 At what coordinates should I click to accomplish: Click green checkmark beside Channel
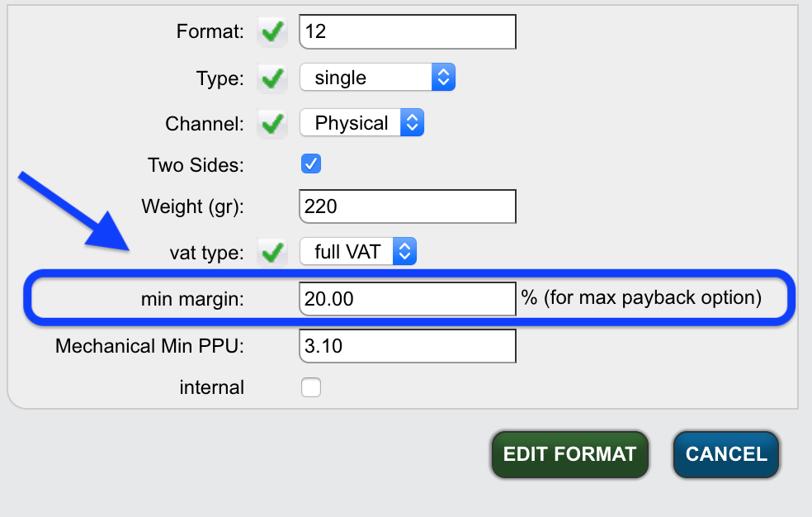pyautogui.click(x=272, y=124)
